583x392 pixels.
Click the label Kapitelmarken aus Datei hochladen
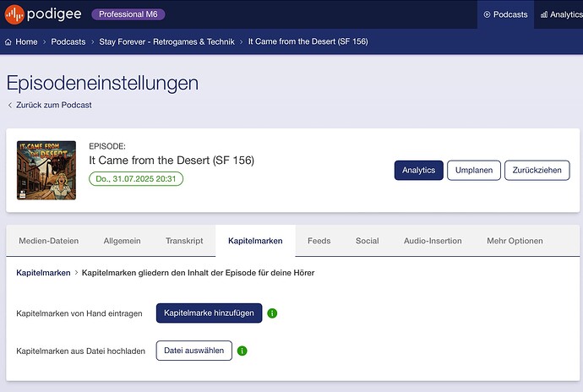80,351
